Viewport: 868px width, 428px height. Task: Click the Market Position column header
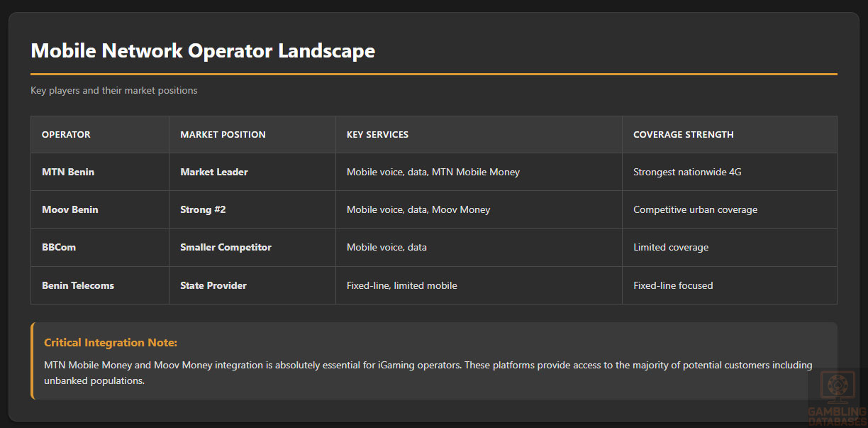coord(223,135)
